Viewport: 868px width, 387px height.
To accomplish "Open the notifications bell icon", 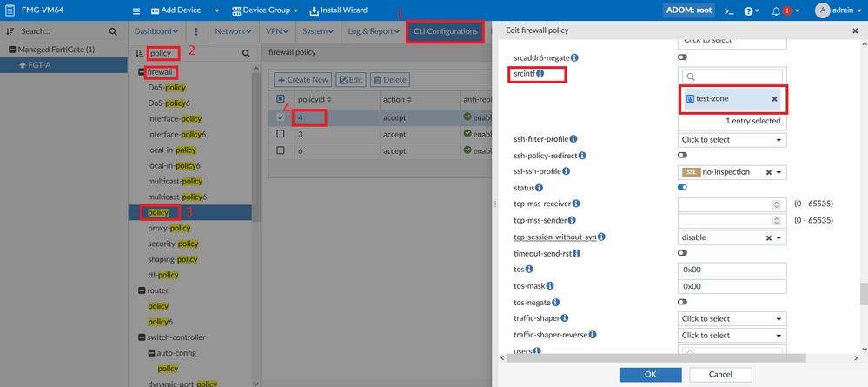I will click(x=776, y=11).
